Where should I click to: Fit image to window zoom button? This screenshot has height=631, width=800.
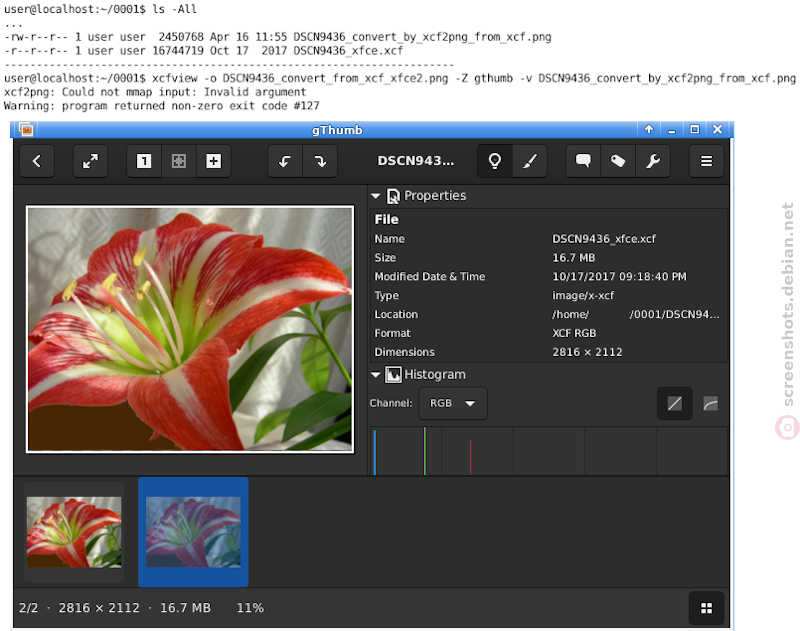point(179,161)
